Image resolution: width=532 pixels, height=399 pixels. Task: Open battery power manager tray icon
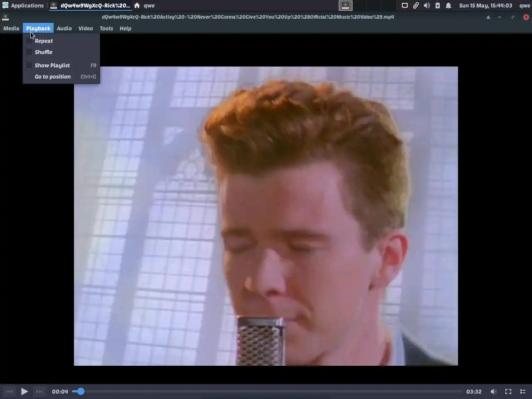point(438,5)
